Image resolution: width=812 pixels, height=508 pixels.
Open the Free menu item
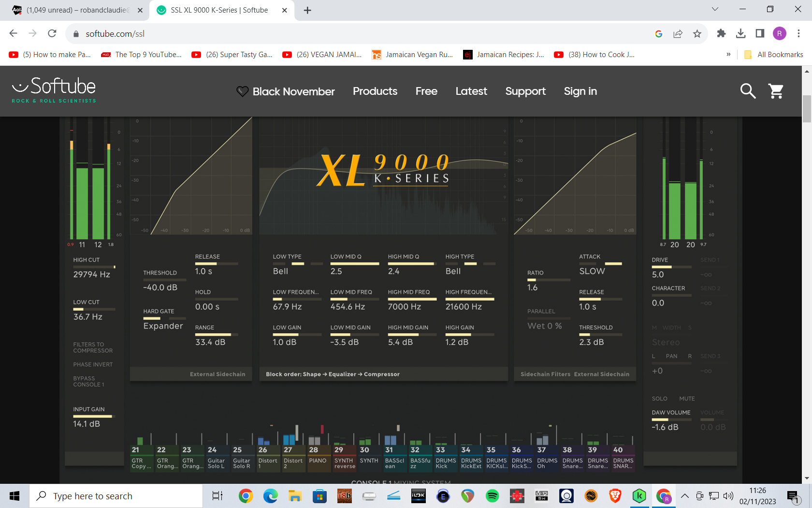point(426,91)
